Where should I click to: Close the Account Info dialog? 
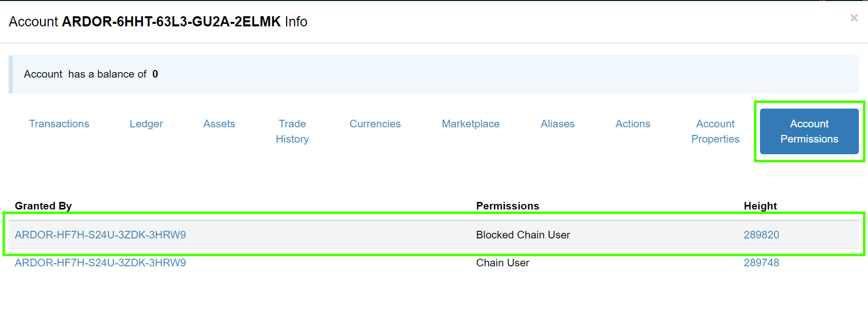coord(854,18)
